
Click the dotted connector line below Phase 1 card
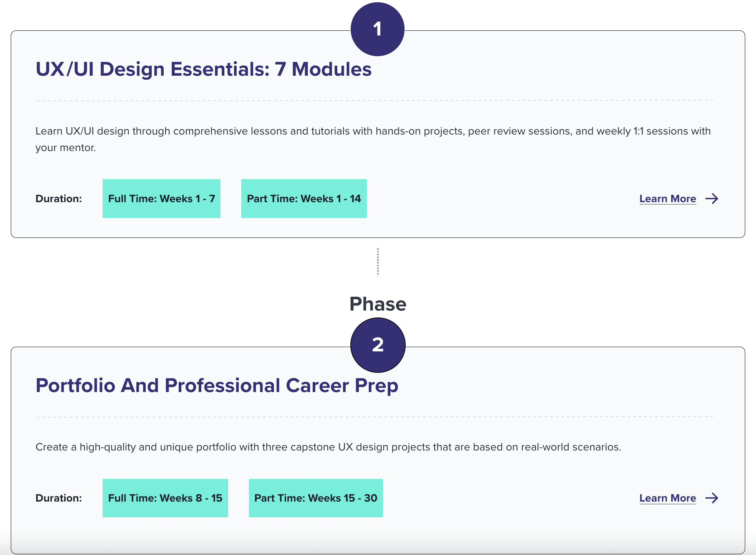378,261
